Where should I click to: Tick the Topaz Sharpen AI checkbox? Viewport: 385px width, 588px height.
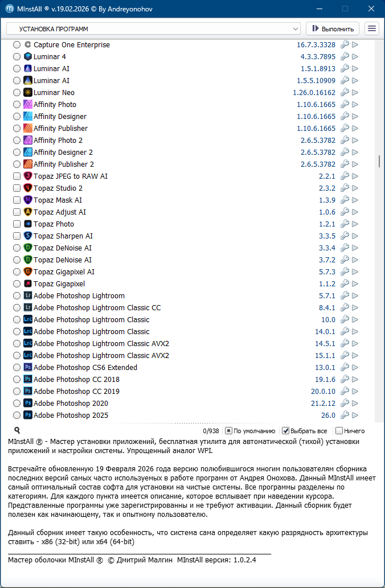(x=17, y=236)
